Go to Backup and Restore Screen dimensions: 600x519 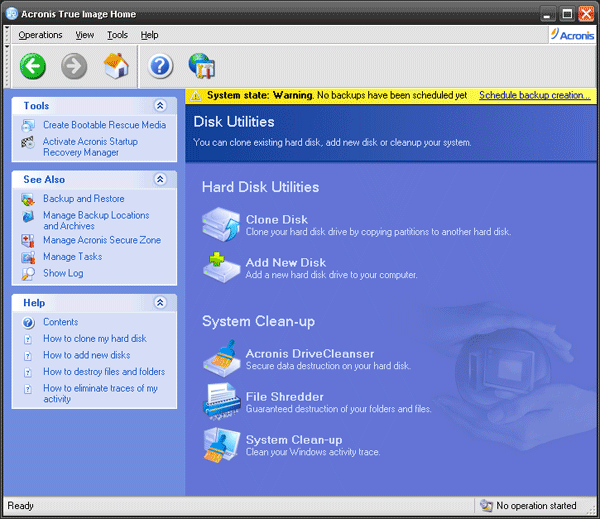click(83, 199)
